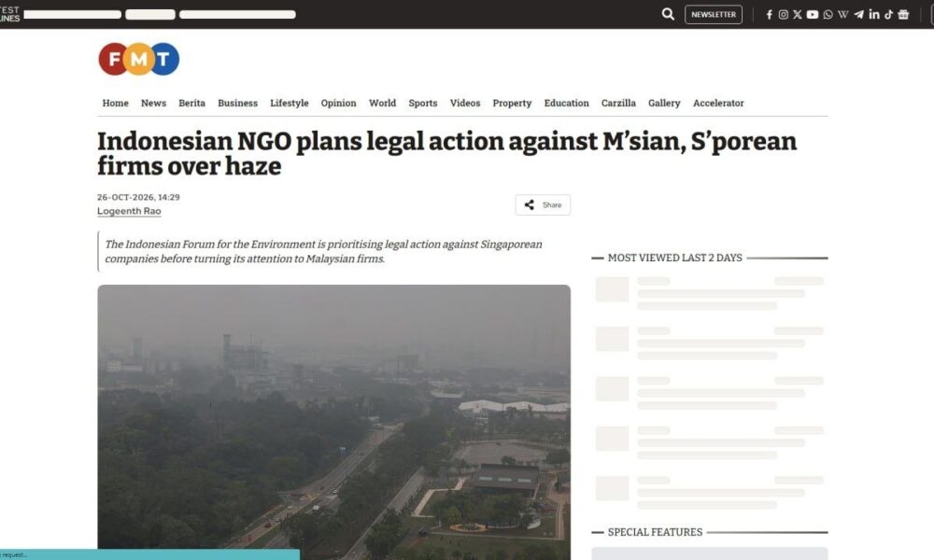Open the WhatsApp icon in header
The height and width of the screenshot is (560, 934).
(828, 14)
